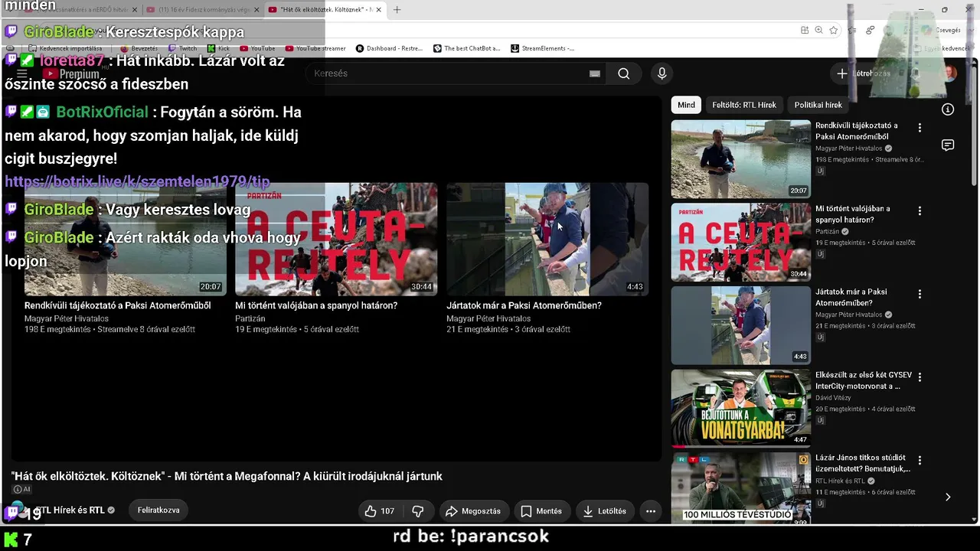980x551 pixels.
Task: Open sidebar title Elkészült az első két GYSEV
Action: click(864, 380)
